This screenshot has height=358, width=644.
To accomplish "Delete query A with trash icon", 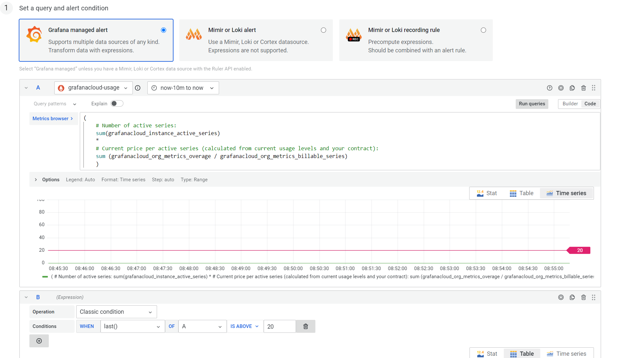I will point(583,88).
